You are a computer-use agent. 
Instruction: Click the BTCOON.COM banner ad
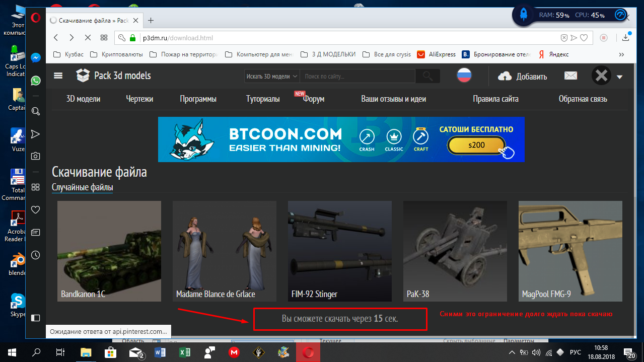point(341,139)
